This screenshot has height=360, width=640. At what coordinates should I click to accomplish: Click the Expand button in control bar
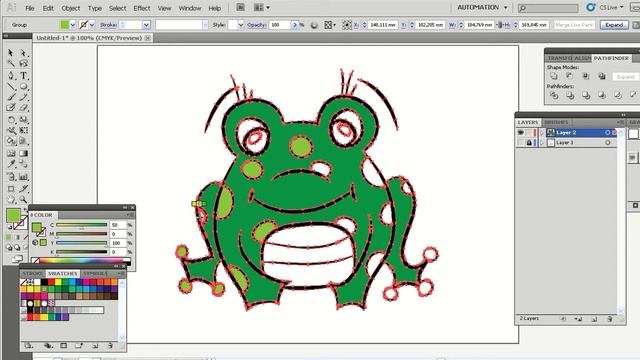click(614, 25)
